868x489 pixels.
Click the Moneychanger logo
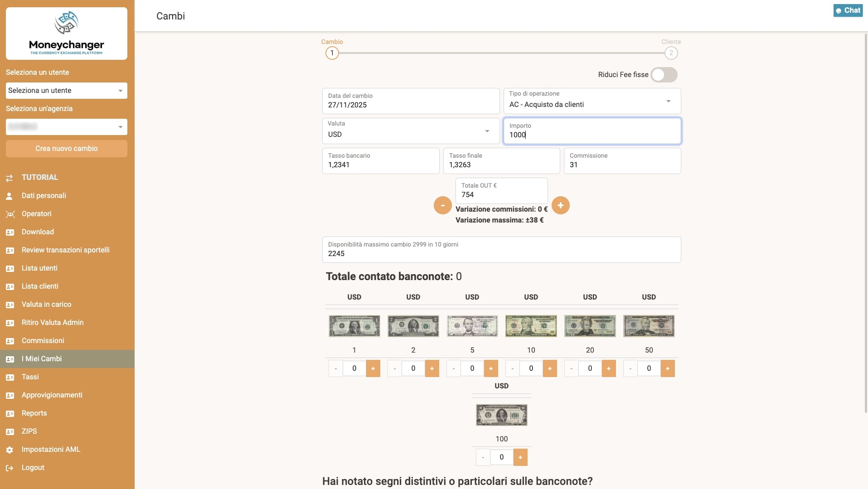coord(67,34)
